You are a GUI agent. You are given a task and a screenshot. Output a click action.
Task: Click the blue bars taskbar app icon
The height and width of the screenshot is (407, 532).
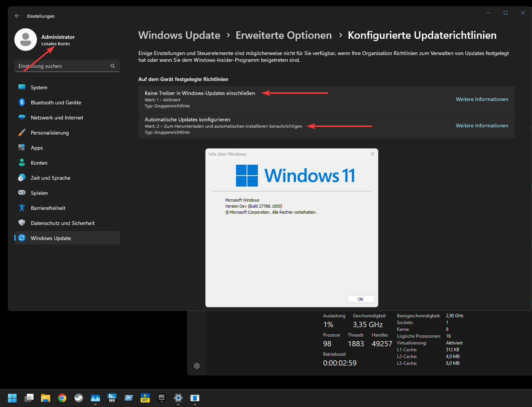pos(112,398)
